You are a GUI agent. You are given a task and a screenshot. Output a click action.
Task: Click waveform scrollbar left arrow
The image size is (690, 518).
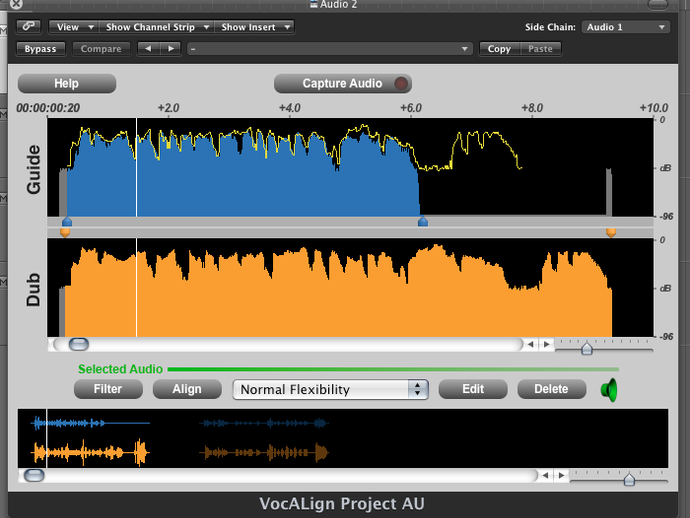tap(530, 345)
